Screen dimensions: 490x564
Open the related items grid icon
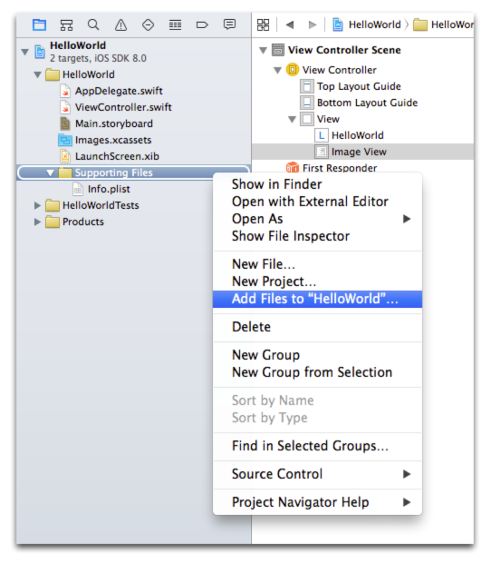click(263, 25)
